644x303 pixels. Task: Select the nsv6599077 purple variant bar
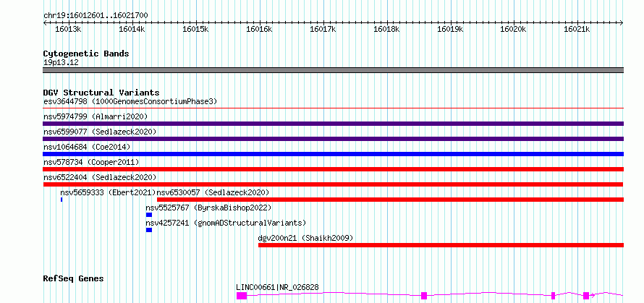pos(333,139)
